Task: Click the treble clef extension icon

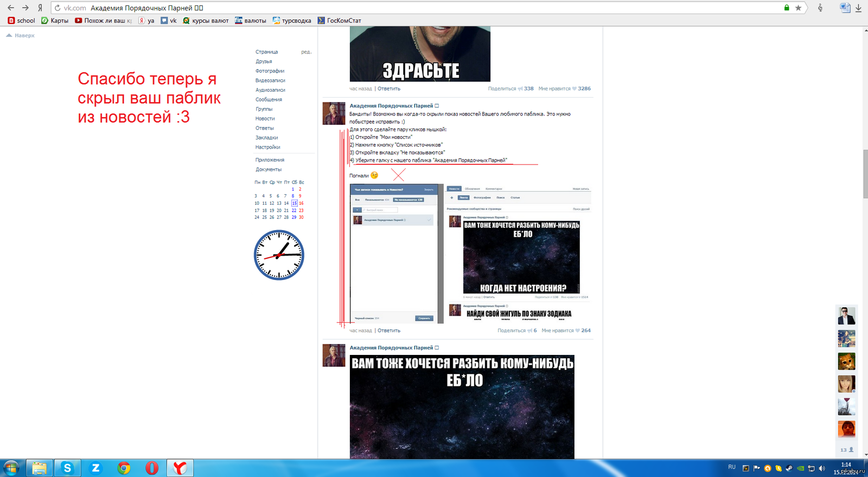Action: [x=820, y=8]
